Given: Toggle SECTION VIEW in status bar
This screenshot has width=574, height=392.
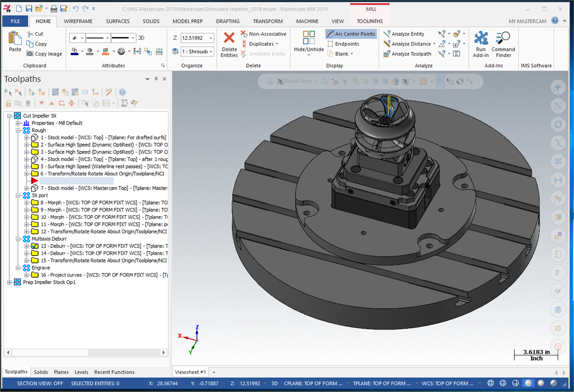Looking at the screenshot, I should 40,383.
